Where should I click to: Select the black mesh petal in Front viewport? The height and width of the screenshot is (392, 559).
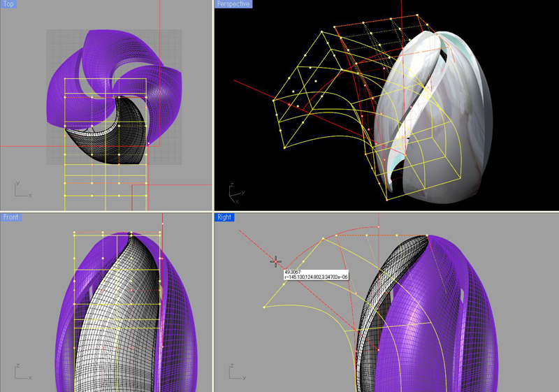[112, 314]
